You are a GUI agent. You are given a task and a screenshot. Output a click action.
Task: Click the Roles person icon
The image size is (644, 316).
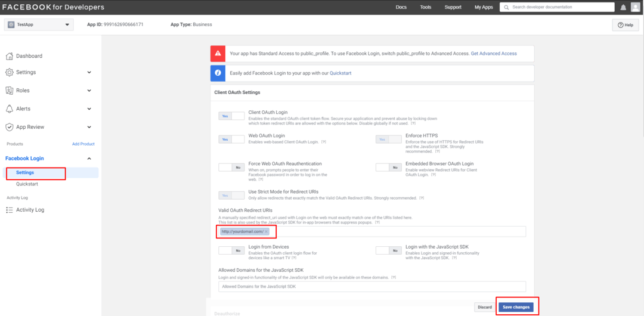click(10, 91)
